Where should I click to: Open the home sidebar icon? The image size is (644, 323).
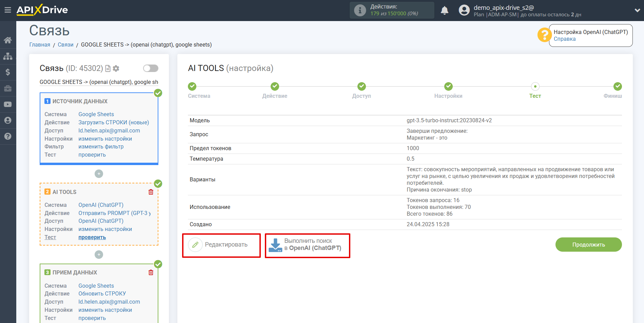[8, 40]
